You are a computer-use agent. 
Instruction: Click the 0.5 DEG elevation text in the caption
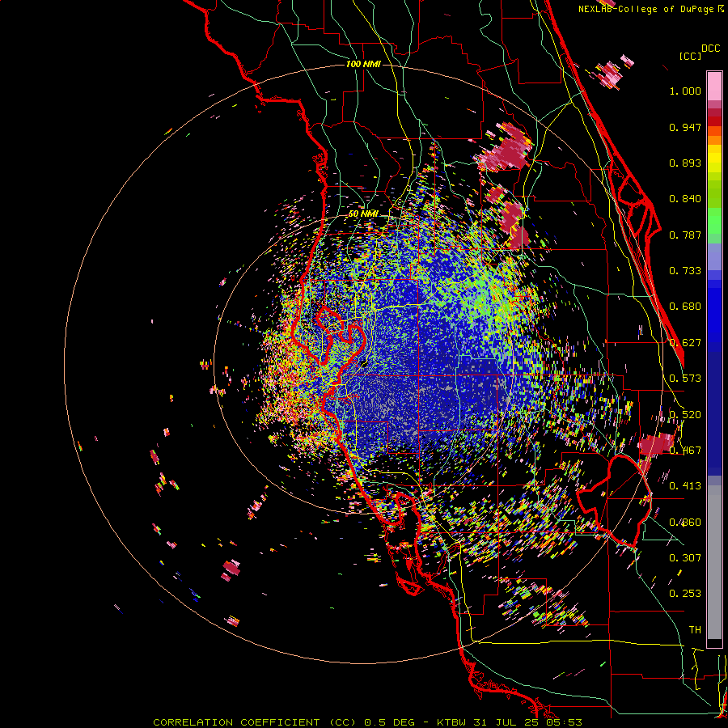click(391, 722)
